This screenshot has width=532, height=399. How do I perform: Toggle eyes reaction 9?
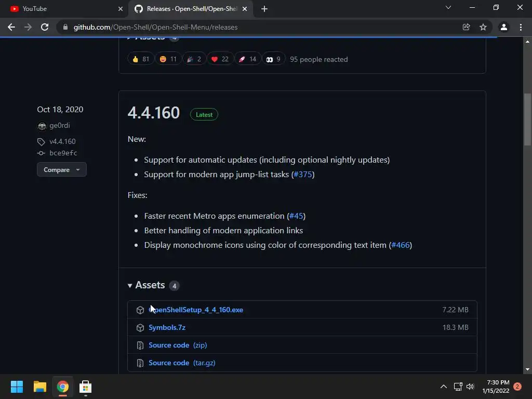(x=273, y=59)
